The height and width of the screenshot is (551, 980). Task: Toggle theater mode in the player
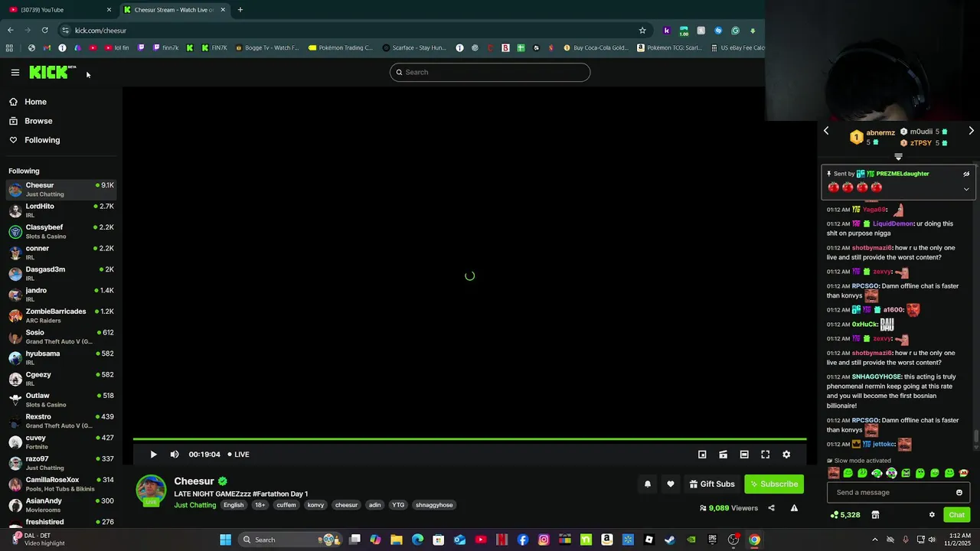(x=744, y=455)
